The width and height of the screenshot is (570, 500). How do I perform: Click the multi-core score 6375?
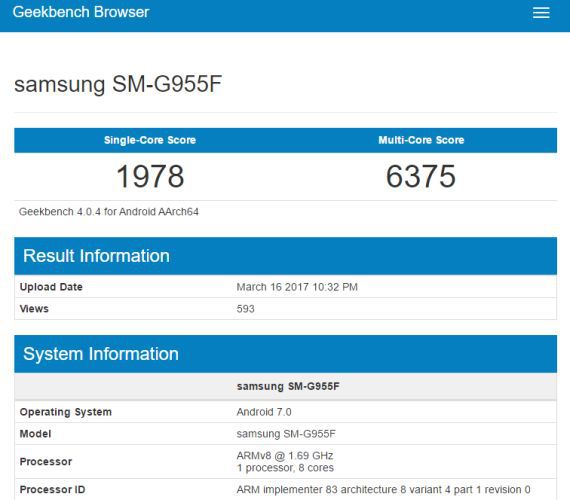tap(421, 176)
